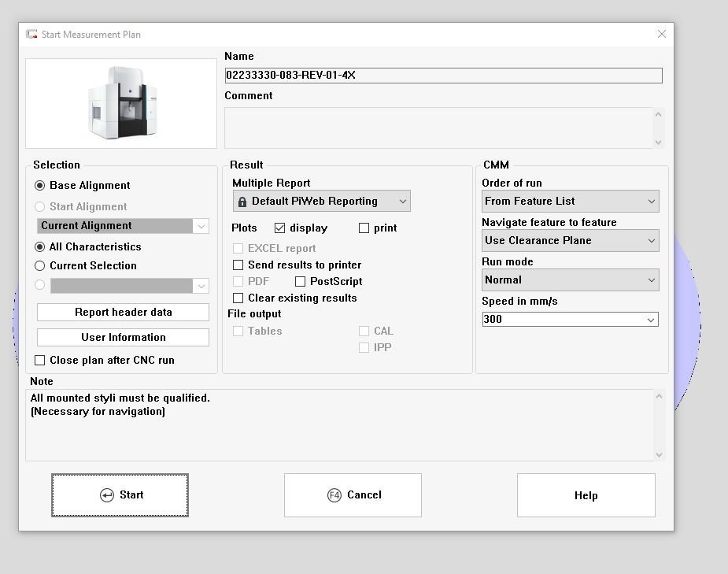Select the All Characteristics radio button
The height and width of the screenshot is (574, 728).
coord(40,246)
